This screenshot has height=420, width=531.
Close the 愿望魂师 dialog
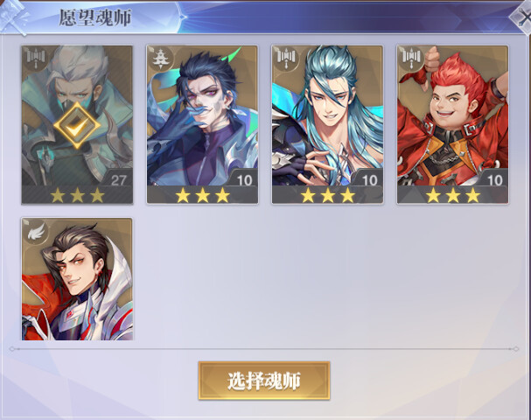coord(521,17)
